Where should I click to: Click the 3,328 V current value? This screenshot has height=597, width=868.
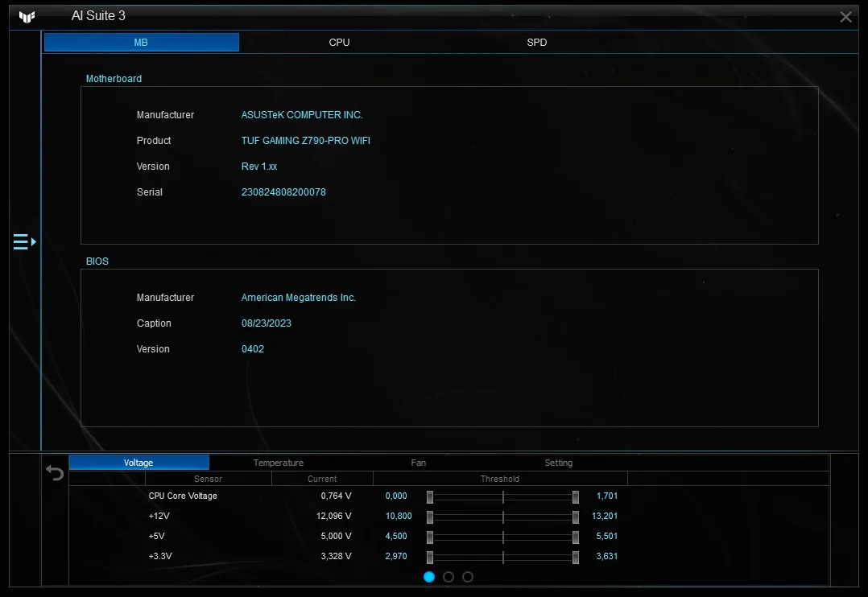(x=336, y=556)
